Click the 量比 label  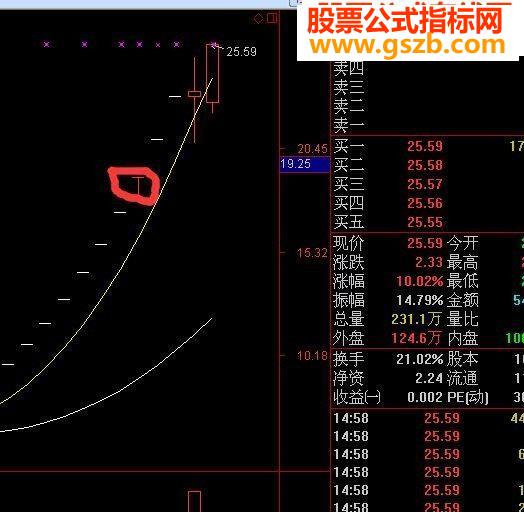coord(463,319)
